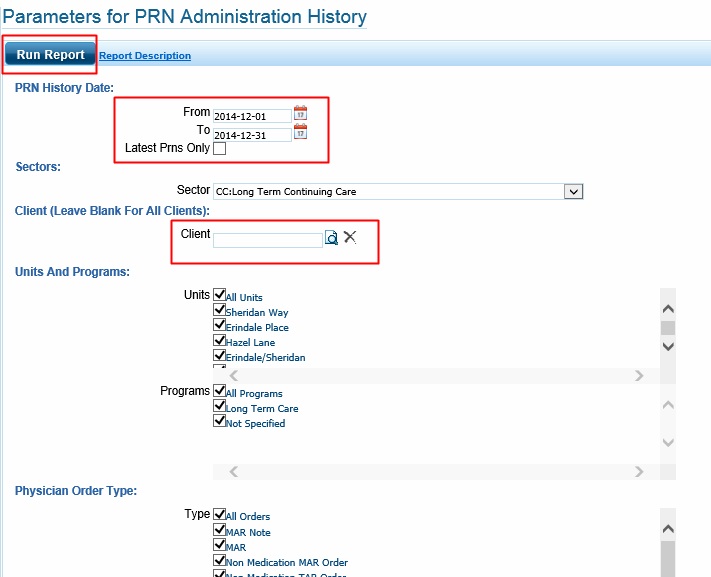Open the To date calendar picker
Screen dimensions: 711x577
click(x=300, y=132)
